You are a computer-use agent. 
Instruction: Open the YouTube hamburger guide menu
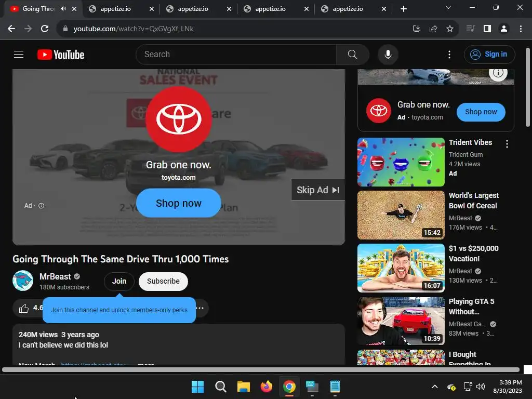pos(19,54)
